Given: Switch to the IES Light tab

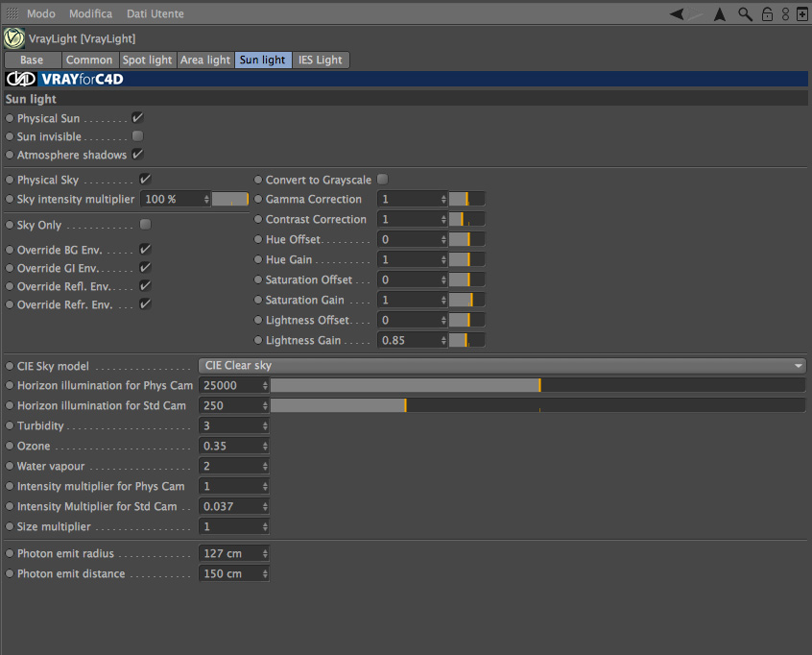Looking at the screenshot, I should 321,61.
